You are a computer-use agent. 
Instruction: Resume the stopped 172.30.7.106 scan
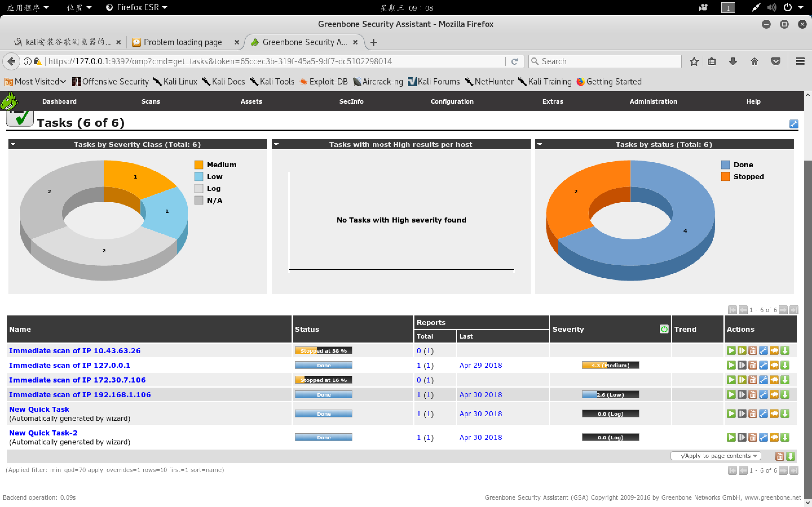click(742, 380)
